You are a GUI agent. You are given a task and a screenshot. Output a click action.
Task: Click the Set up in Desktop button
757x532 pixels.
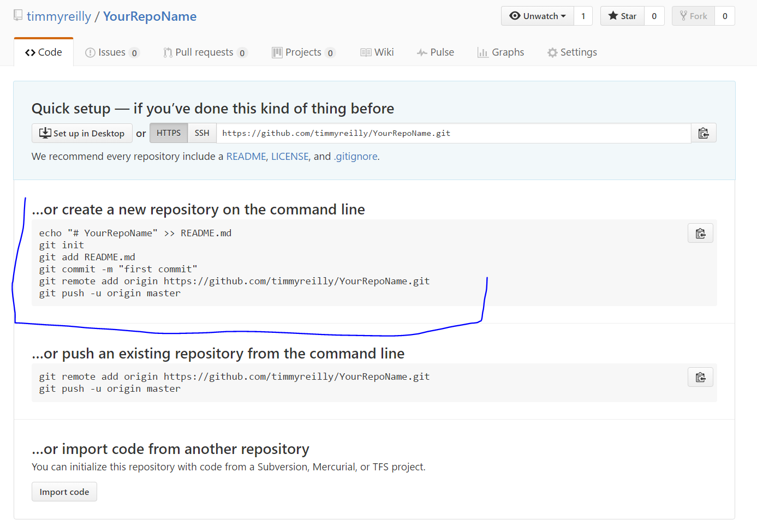pos(82,133)
